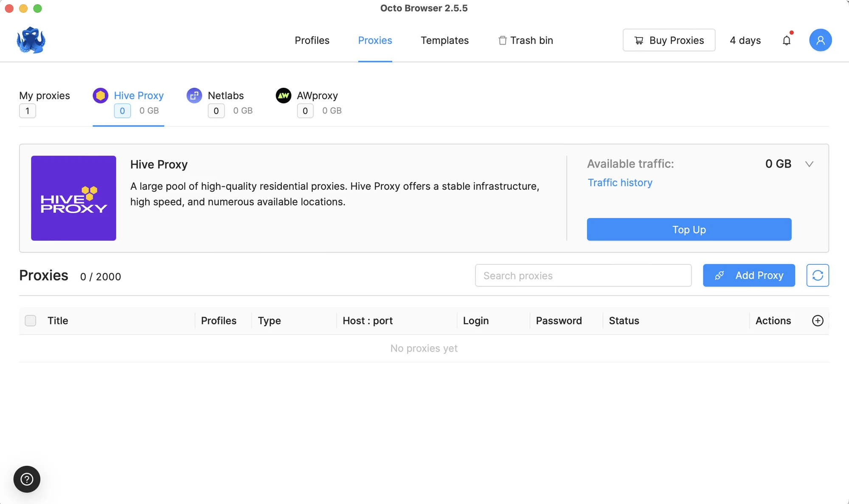
Task: Click the Netlabs proxy provider icon
Action: (193, 95)
